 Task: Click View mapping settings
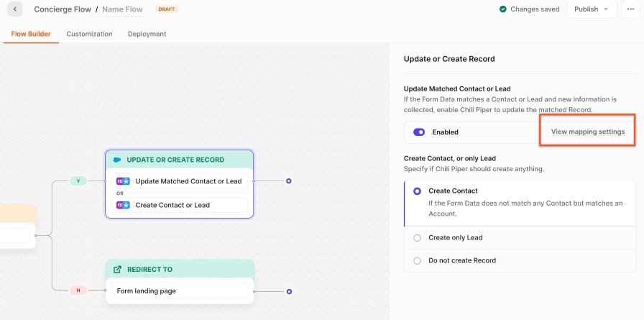587,132
